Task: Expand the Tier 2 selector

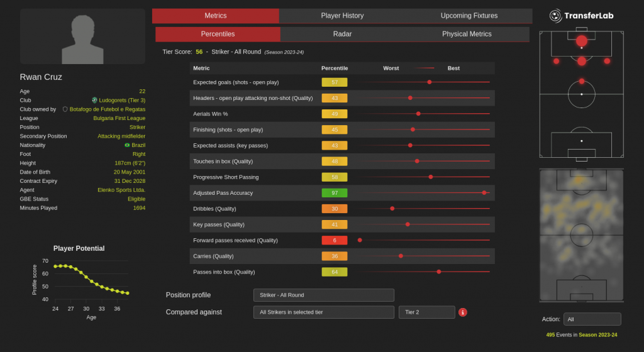Action: click(x=426, y=312)
